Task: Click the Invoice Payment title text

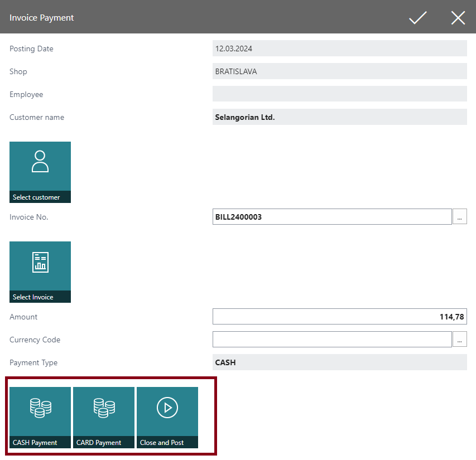Action: point(42,18)
